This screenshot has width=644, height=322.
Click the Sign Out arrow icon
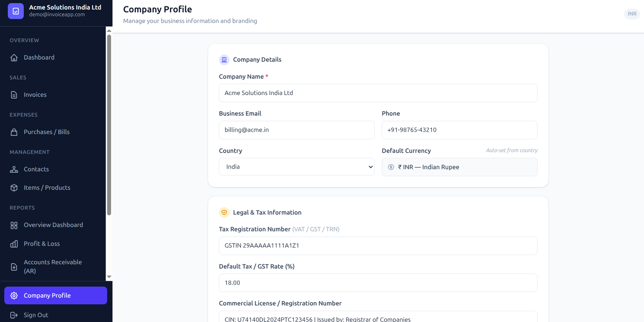14,315
